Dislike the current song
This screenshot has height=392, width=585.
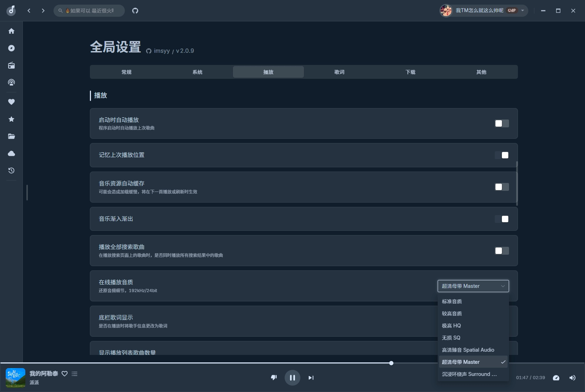coord(274,377)
